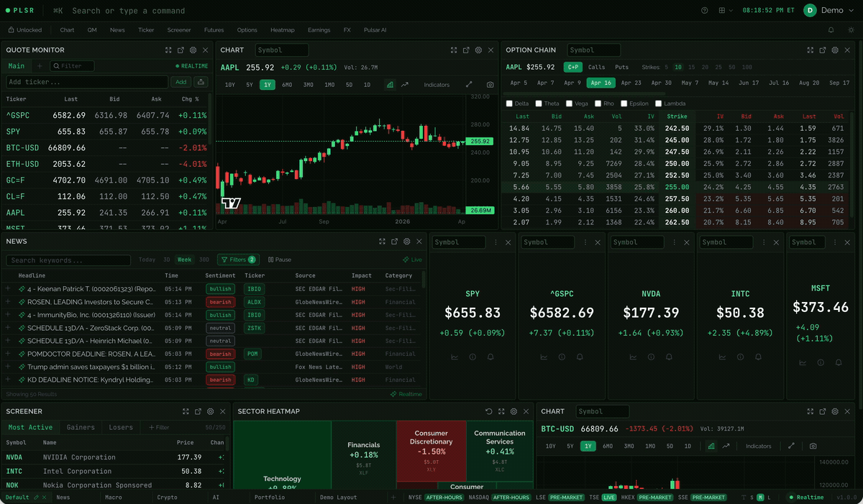Open the Heatmap toolbar item

[283, 30]
